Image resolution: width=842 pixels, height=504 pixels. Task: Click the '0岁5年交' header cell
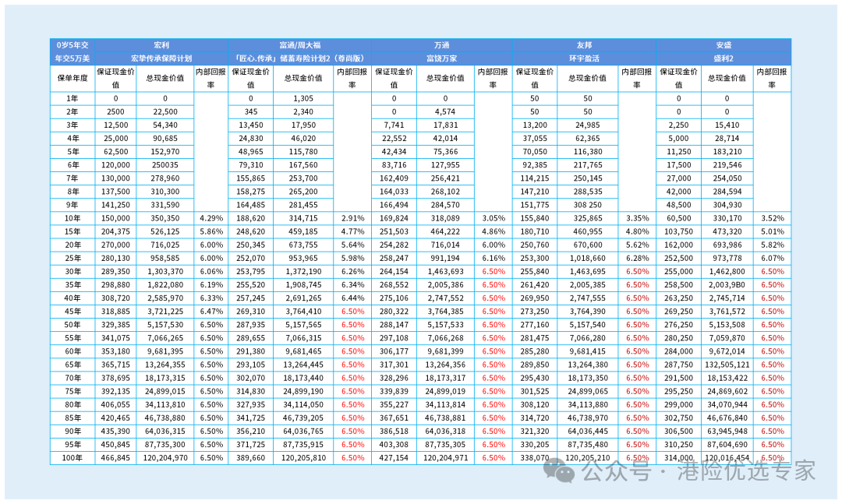tap(73, 45)
